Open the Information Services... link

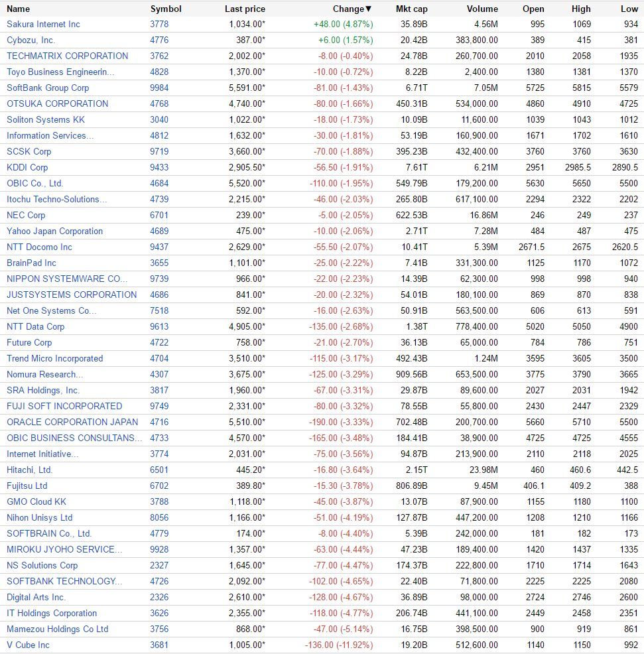pos(50,135)
